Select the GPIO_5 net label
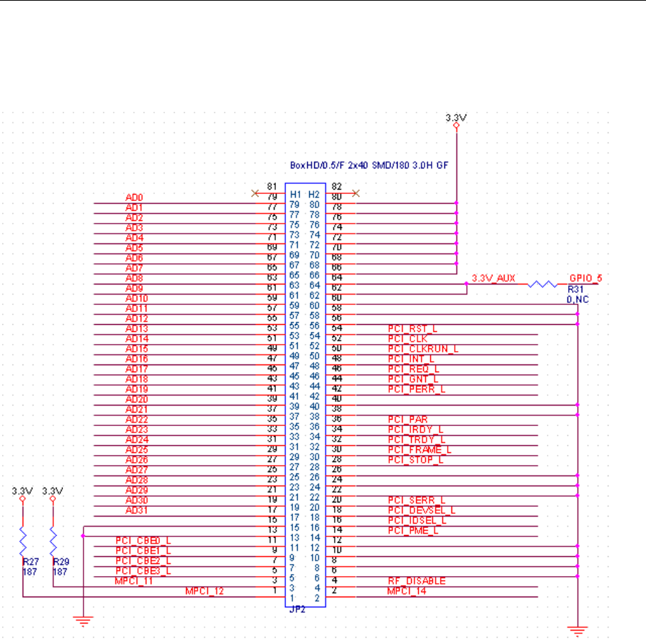Screen dimensions: 646x644 click(585, 278)
